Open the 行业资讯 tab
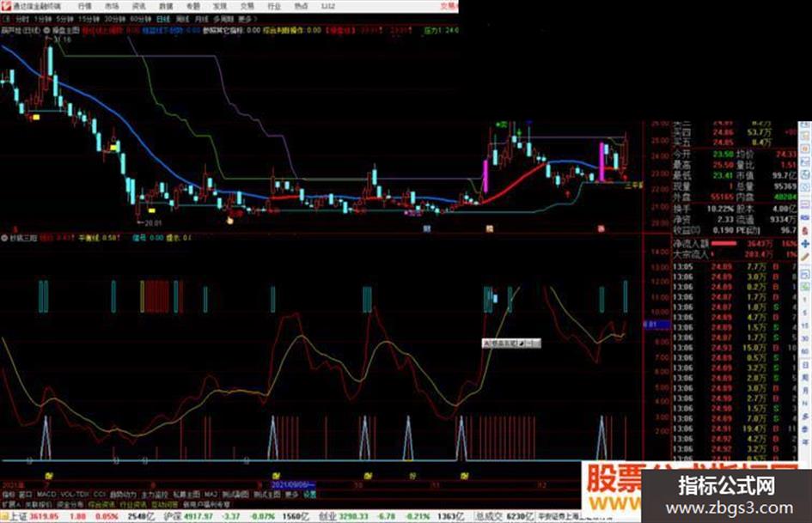Viewport: 812px width, 523px height. pyautogui.click(x=133, y=504)
